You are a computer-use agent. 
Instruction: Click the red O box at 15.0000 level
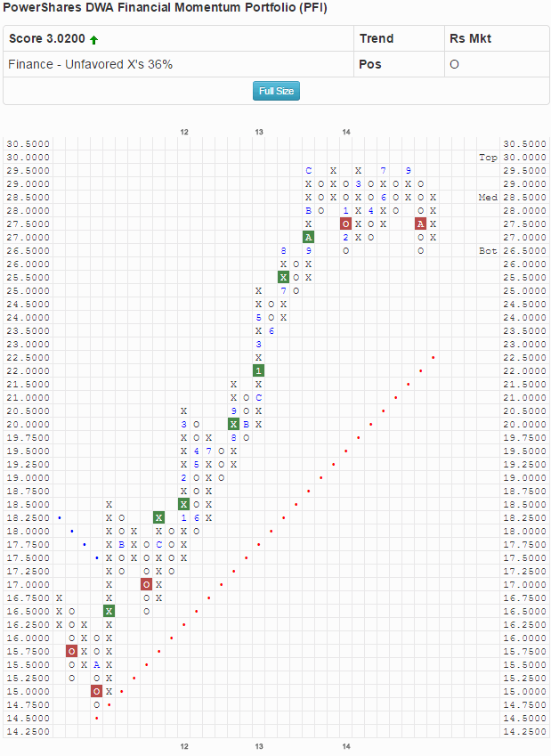[96, 691]
